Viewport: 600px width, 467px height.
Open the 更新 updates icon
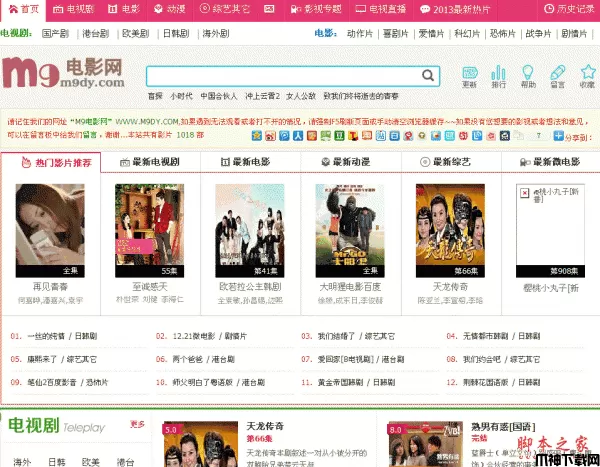pyautogui.click(x=469, y=76)
